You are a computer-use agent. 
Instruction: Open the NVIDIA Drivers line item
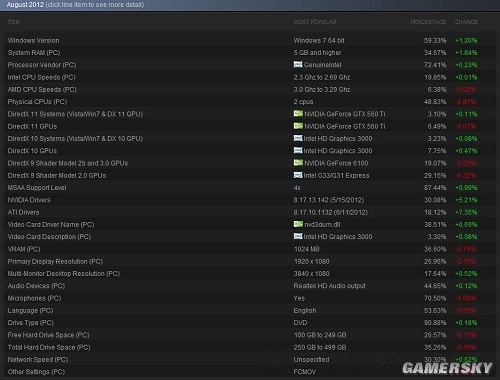[249, 200]
